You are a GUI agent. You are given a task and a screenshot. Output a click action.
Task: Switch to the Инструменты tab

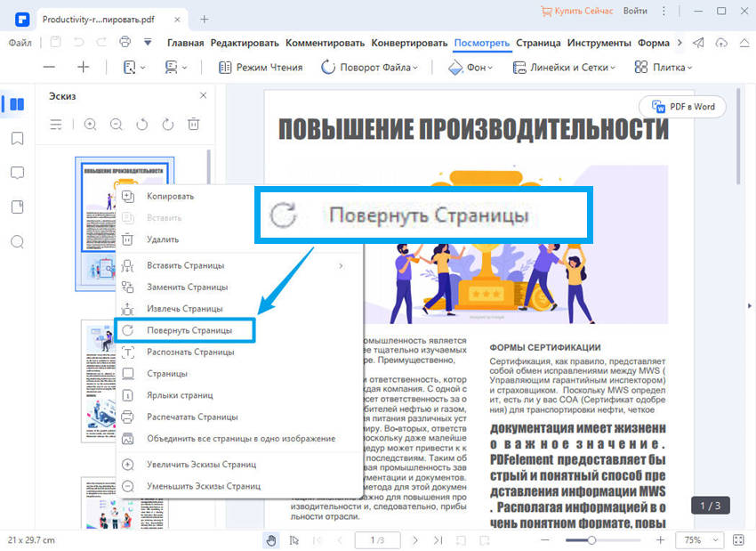pos(599,43)
